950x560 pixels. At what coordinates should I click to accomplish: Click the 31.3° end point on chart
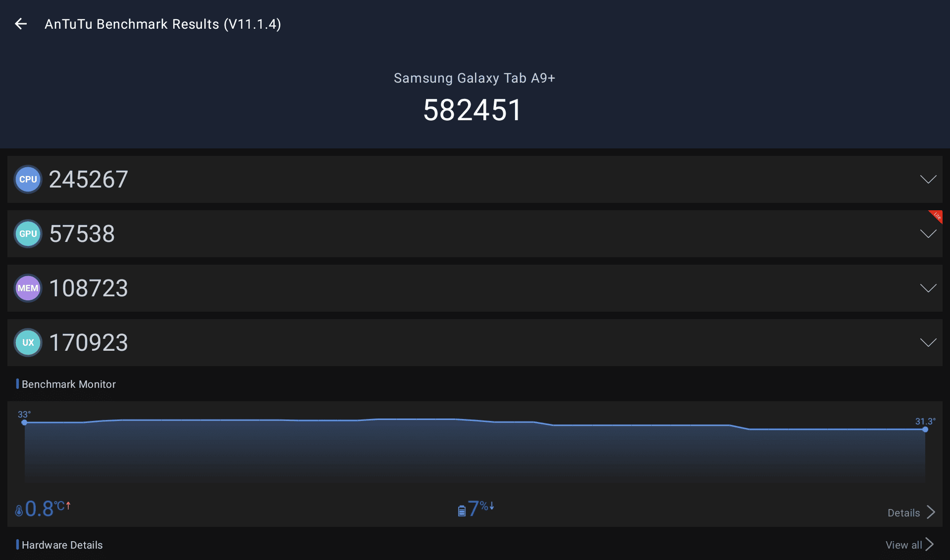pos(925,429)
